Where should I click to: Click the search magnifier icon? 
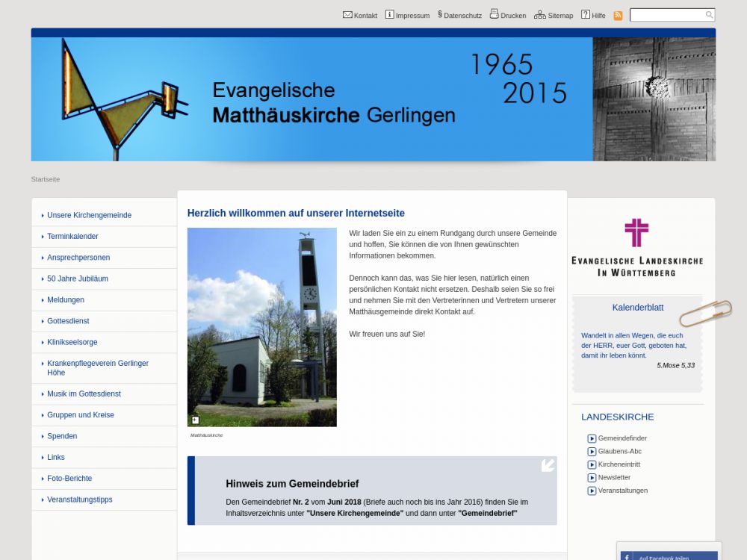(709, 15)
